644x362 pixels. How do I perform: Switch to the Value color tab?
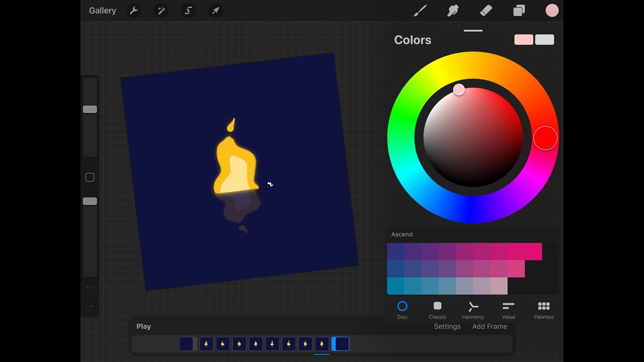[509, 310]
